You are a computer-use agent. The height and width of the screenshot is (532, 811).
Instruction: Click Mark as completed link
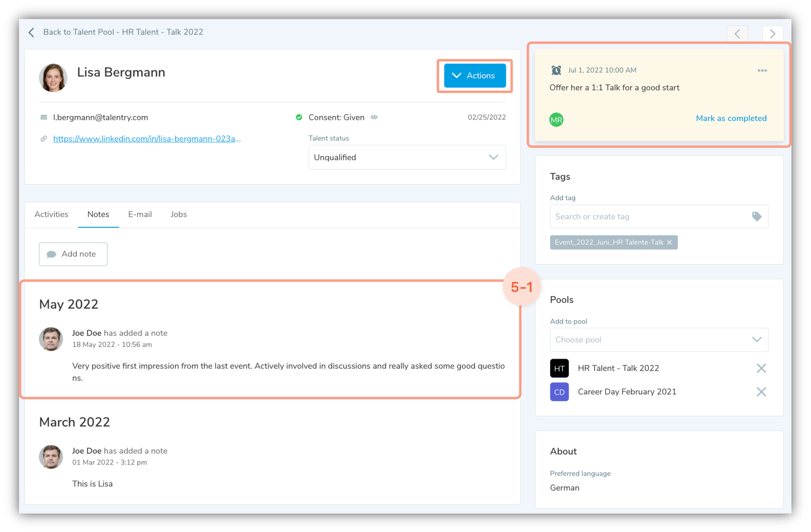(x=730, y=118)
